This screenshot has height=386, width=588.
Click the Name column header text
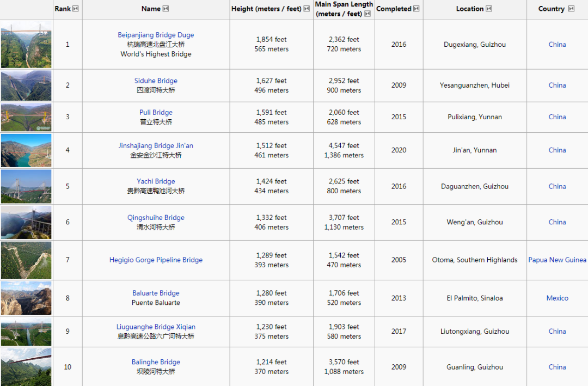pos(151,9)
